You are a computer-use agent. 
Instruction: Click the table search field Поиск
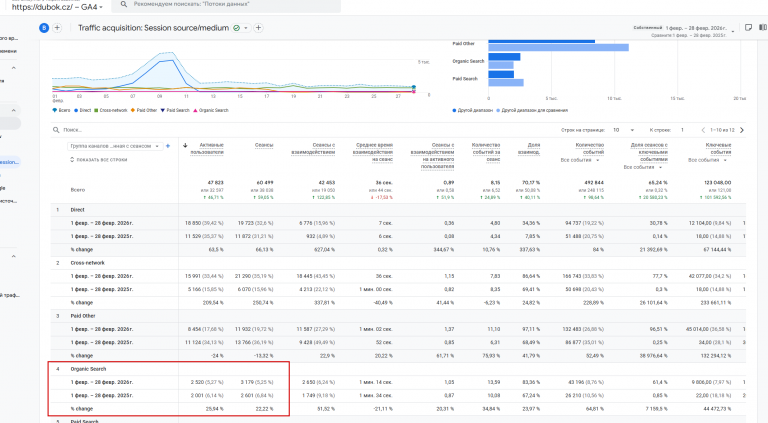pyautogui.click(x=80, y=130)
